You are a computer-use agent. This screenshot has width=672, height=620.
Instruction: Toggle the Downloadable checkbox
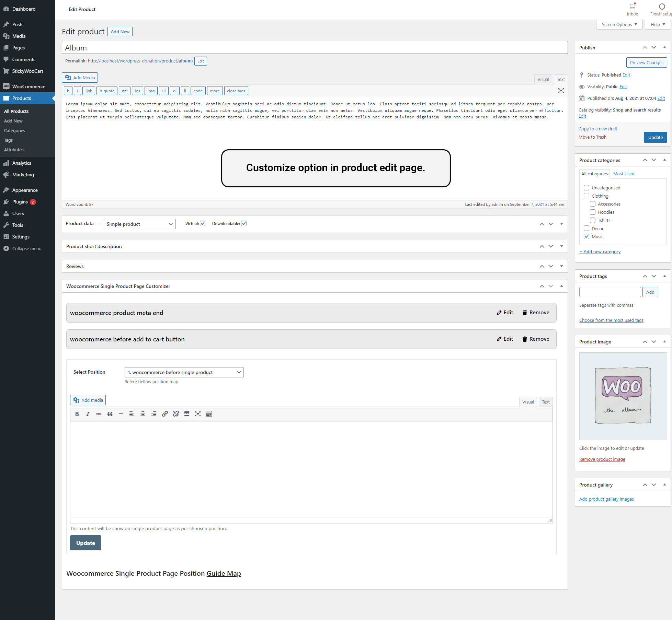click(244, 223)
